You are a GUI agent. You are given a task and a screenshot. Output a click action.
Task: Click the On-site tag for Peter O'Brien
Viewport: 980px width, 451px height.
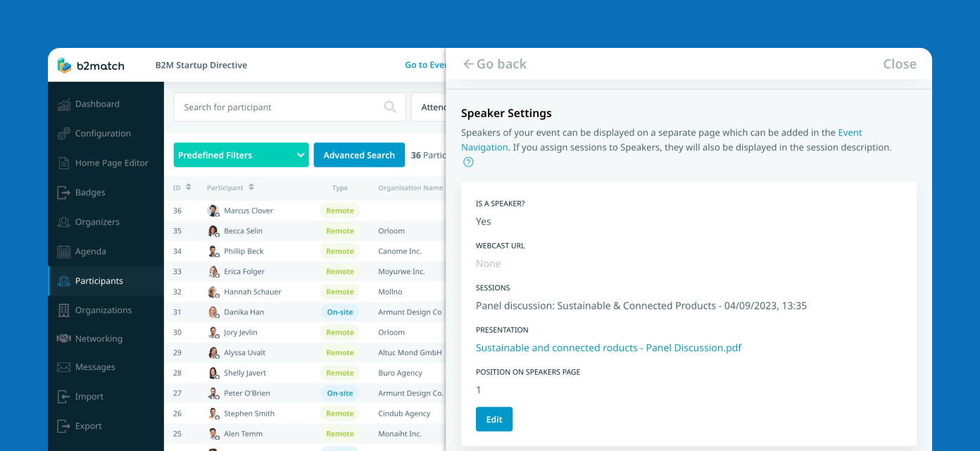340,393
